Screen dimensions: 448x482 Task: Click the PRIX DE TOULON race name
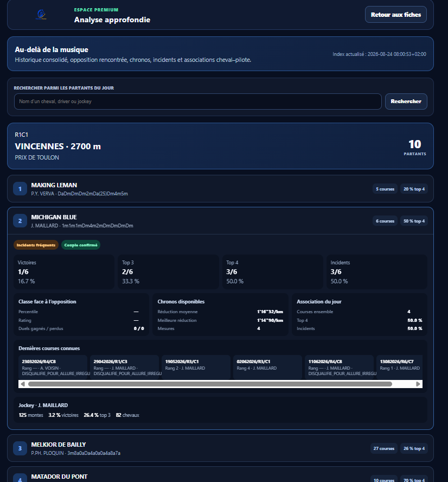click(x=37, y=157)
